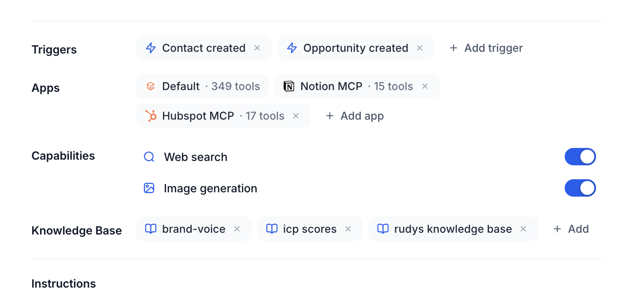Click the Web search magnifier icon
The height and width of the screenshot is (288, 644).
pyautogui.click(x=149, y=157)
